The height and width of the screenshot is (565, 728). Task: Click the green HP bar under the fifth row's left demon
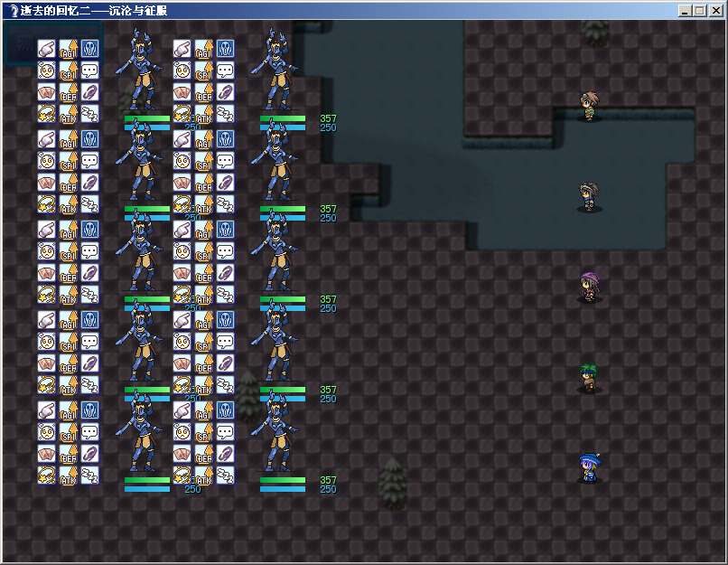tap(147, 480)
